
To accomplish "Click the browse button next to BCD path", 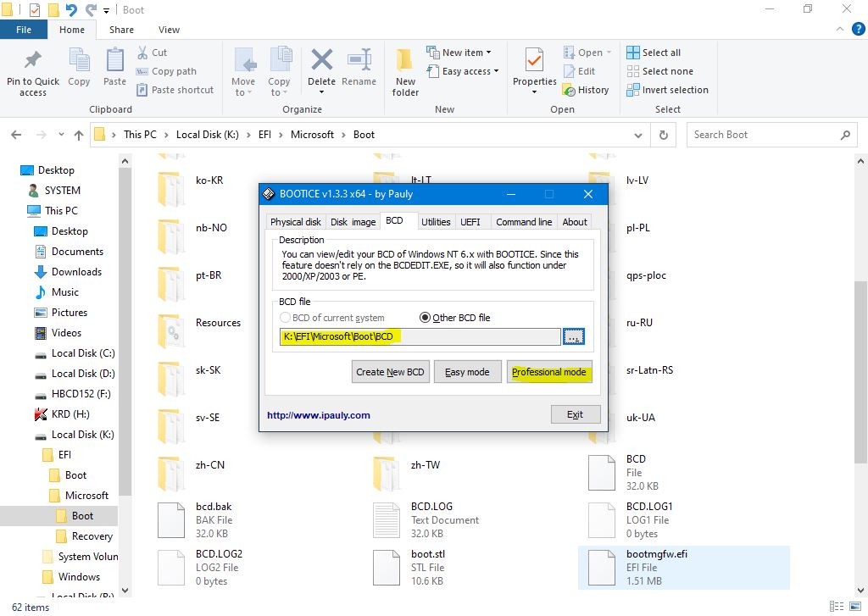I will coord(574,337).
